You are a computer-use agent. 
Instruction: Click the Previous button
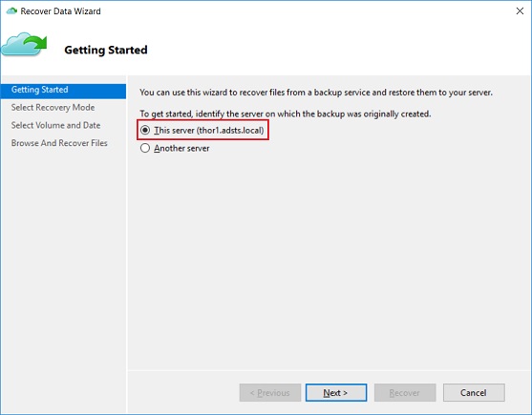[x=270, y=393]
